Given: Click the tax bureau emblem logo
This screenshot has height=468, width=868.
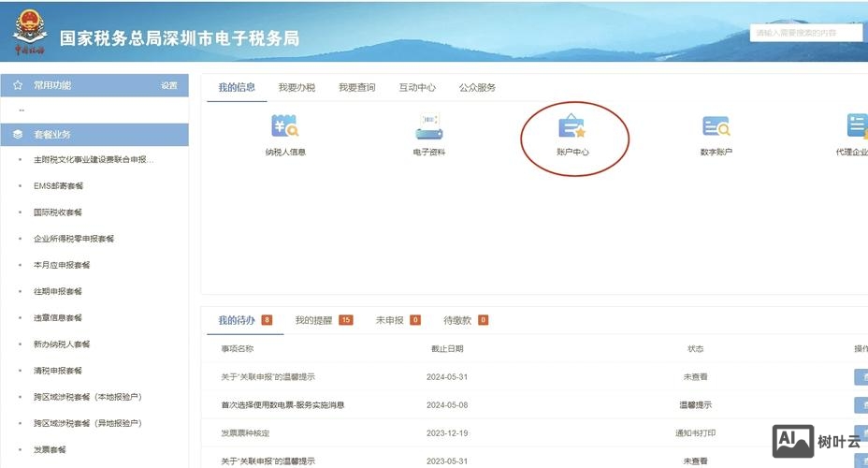Looking at the screenshot, I should click(29, 32).
